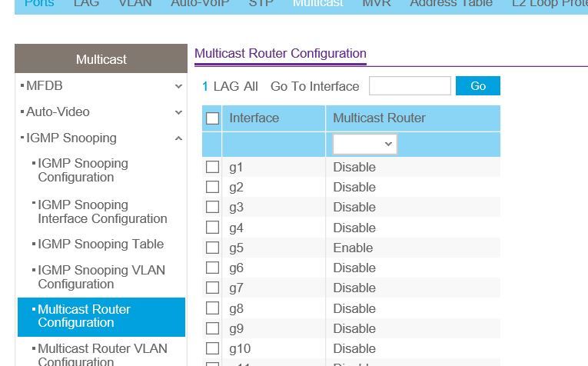Check the g10 interface checkbox
This screenshot has width=588, height=366.
[212, 348]
